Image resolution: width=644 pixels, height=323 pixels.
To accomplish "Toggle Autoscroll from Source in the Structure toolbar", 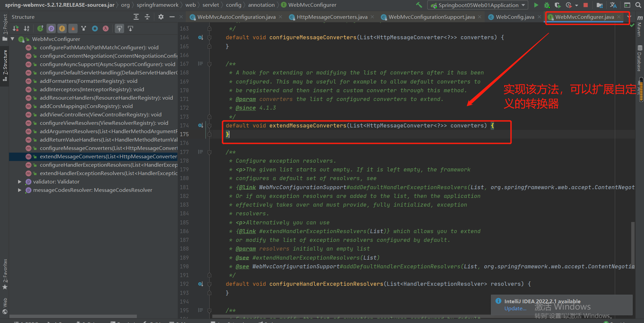I will (130, 29).
